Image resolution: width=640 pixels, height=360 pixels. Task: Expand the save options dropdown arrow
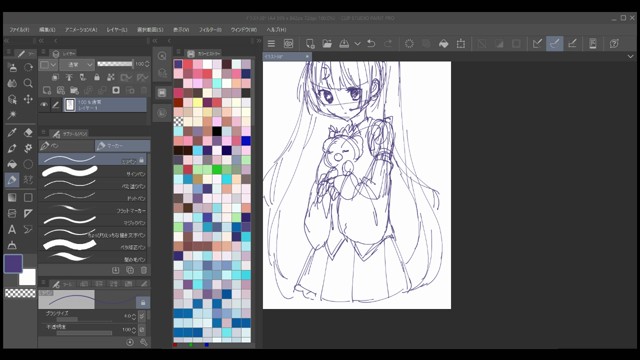[x=357, y=43]
